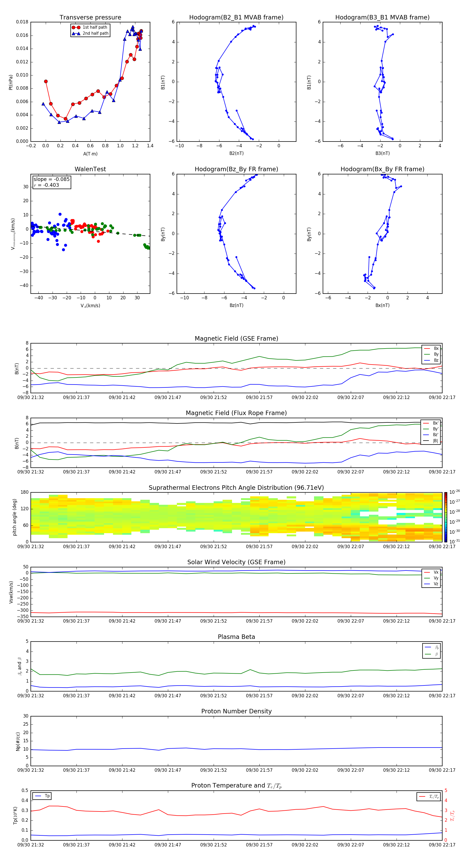Image resolution: width=473 pixels, height=868 pixels.
Task: Click the first red marker in transverse pressure
Action: pos(46,82)
